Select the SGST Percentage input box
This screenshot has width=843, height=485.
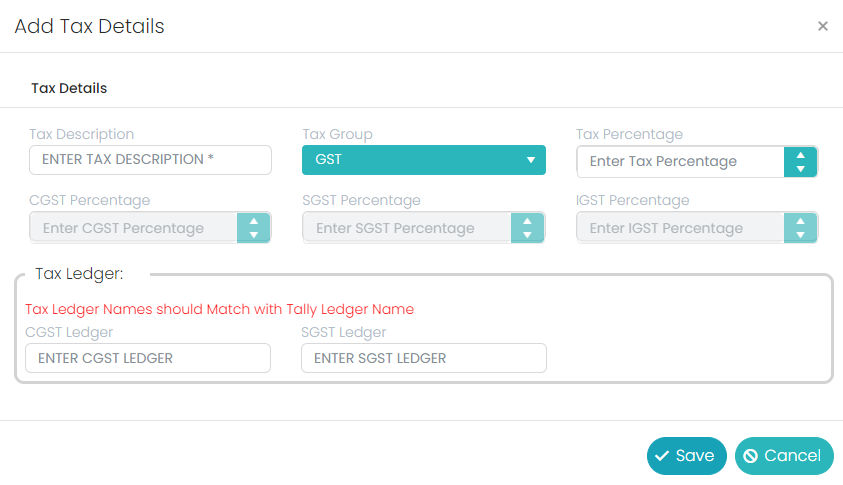(406, 228)
